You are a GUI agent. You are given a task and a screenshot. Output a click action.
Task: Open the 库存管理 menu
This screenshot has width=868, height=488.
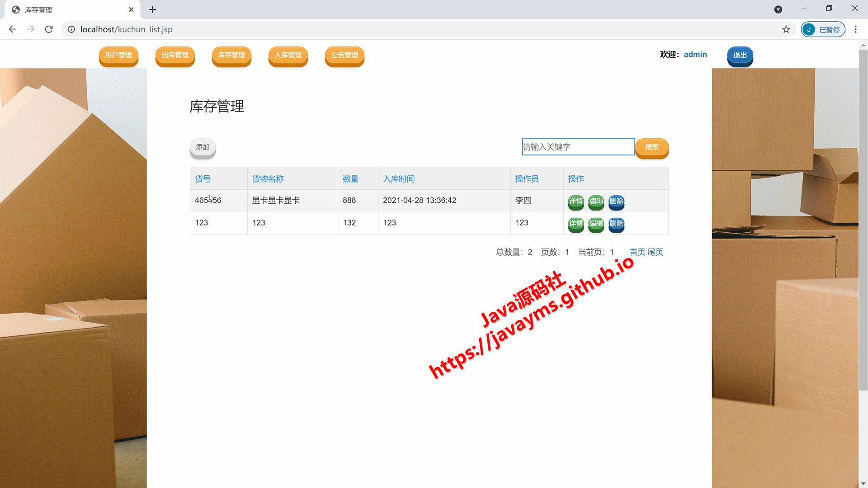[231, 56]
